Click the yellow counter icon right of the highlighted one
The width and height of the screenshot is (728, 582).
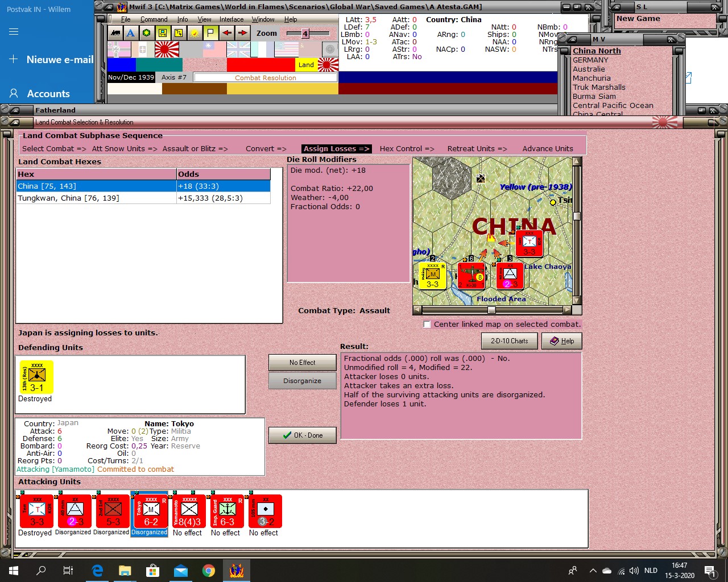[x=179, y=33]
